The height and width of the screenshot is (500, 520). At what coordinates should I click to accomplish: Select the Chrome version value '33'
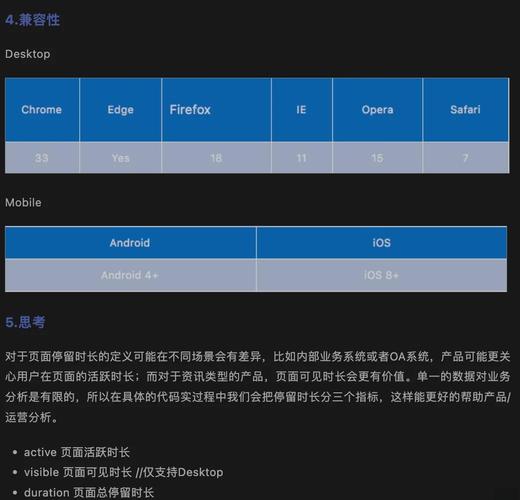(x=42, y=158)
